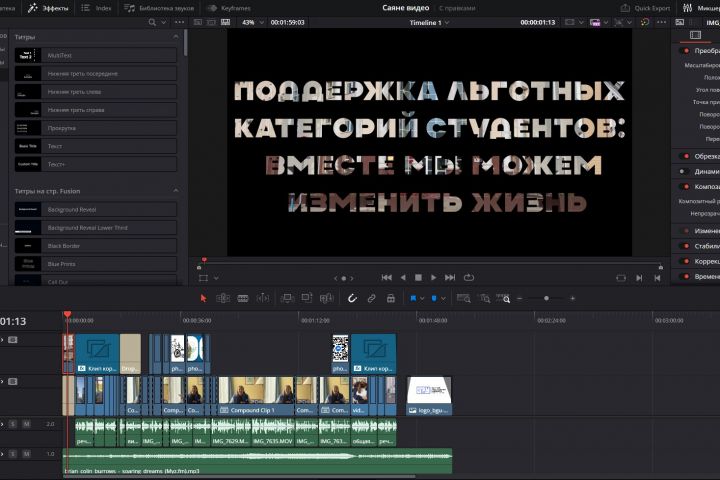The image size is (720, 480).
Task: Click the viewer scrubber bar playhead
Action: coord(204,260)
